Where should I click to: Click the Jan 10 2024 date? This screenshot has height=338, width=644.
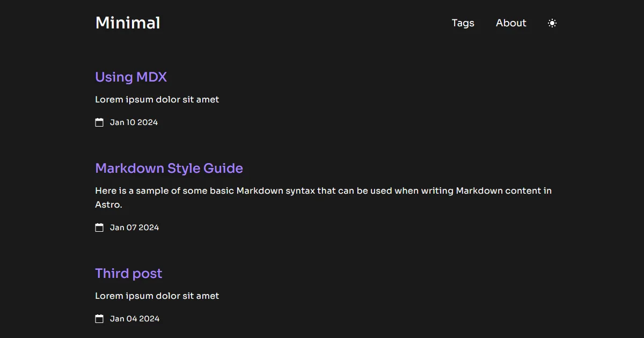134,122
